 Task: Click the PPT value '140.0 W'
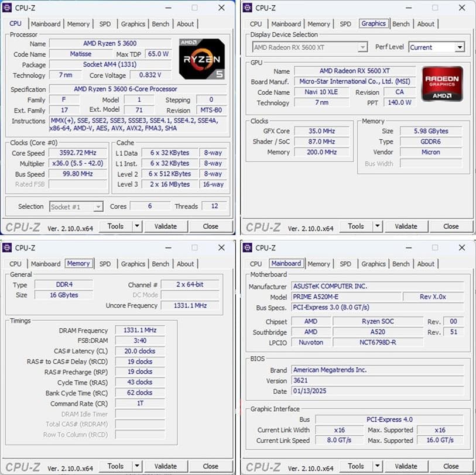[399, 102]
